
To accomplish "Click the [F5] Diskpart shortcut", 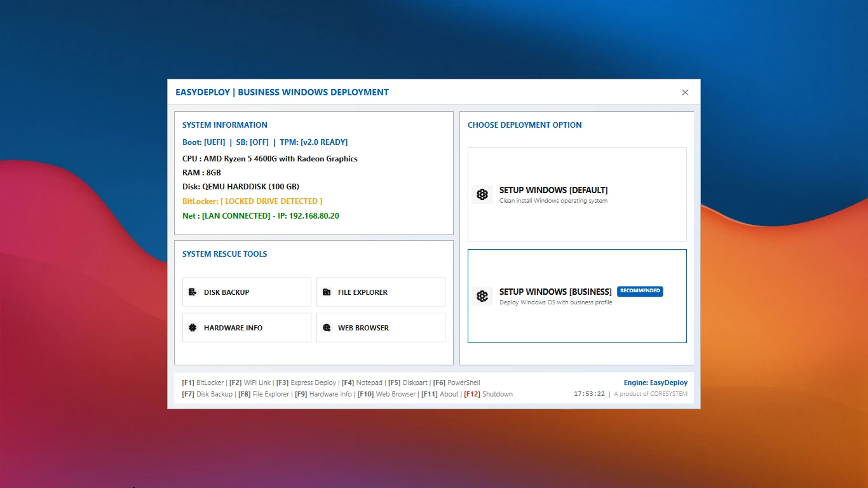I will click(x=407, y=383).
